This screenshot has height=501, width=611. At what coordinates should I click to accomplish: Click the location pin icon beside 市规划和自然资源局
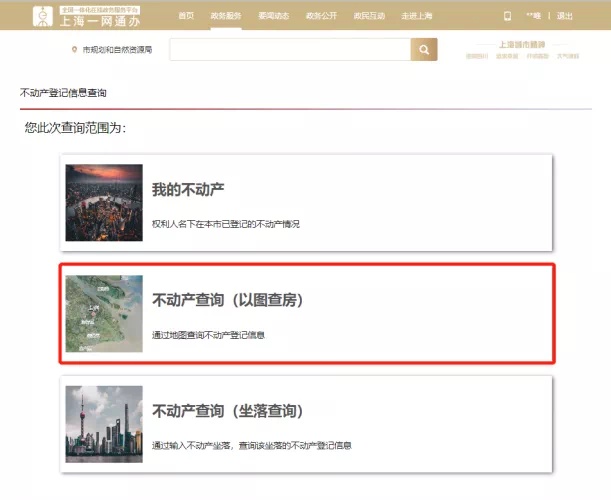(75, 50)
